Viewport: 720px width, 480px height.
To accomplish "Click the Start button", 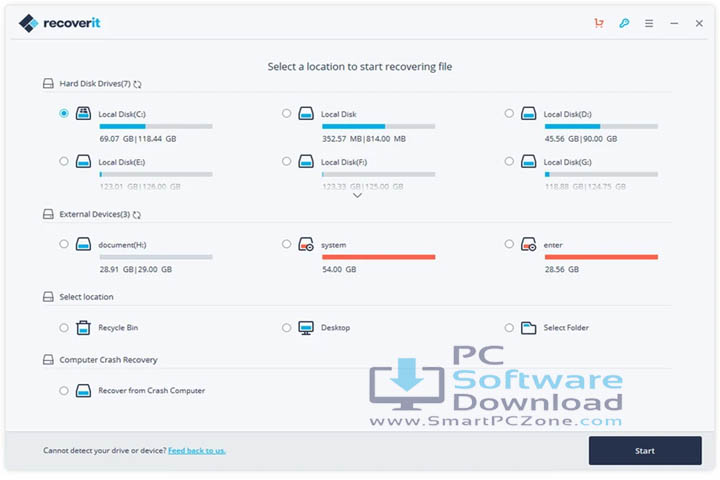I will tap(645, 451).
